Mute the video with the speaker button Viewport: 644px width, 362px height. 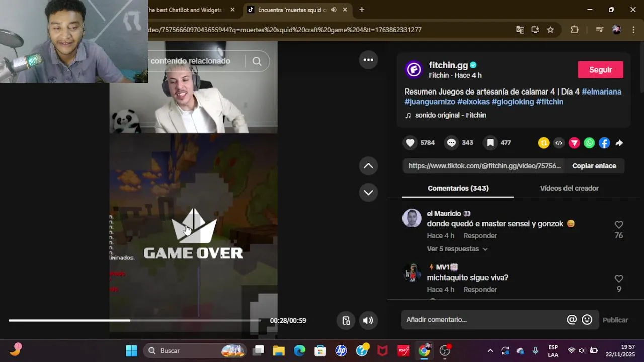click(x=368, y=320)
